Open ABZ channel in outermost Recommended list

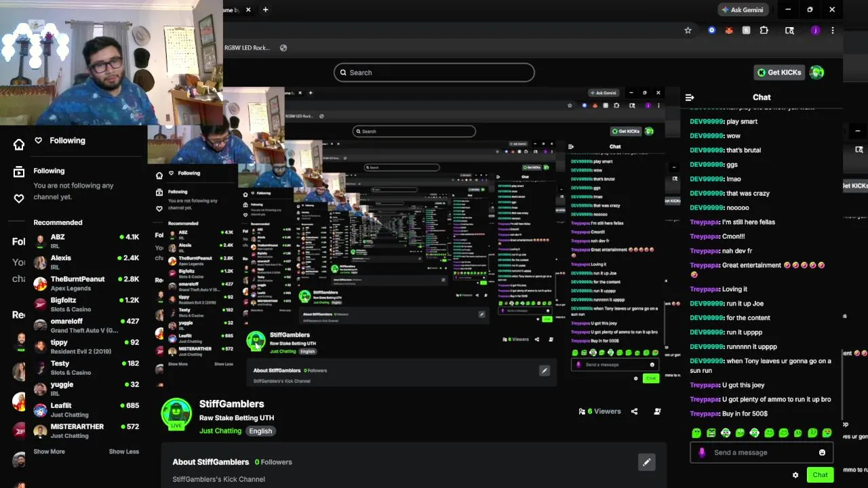click(x=86, y=241)
